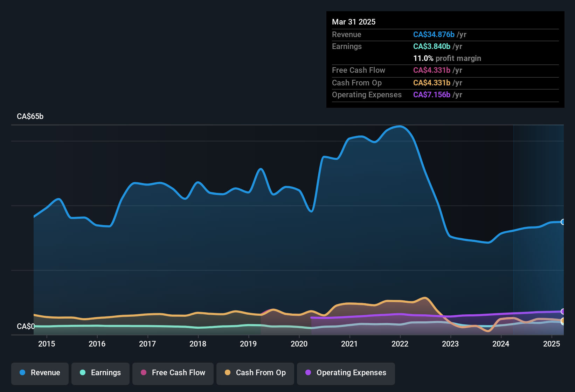Click the pink Free Cash Flow legend dot
Image resolution: width=575 pixels, height=392 pixels.
143,373
